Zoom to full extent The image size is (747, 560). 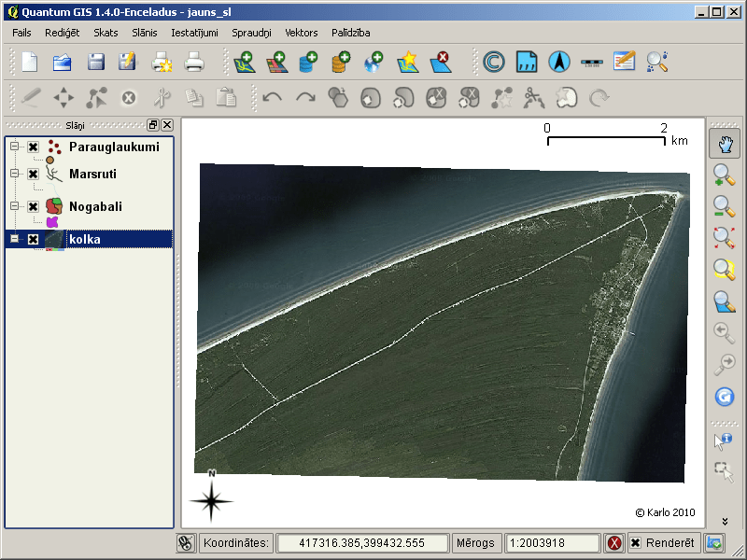725,238
